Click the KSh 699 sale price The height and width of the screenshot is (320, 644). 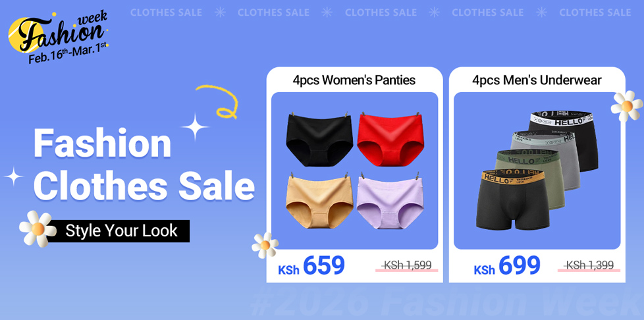click(507, 266)
